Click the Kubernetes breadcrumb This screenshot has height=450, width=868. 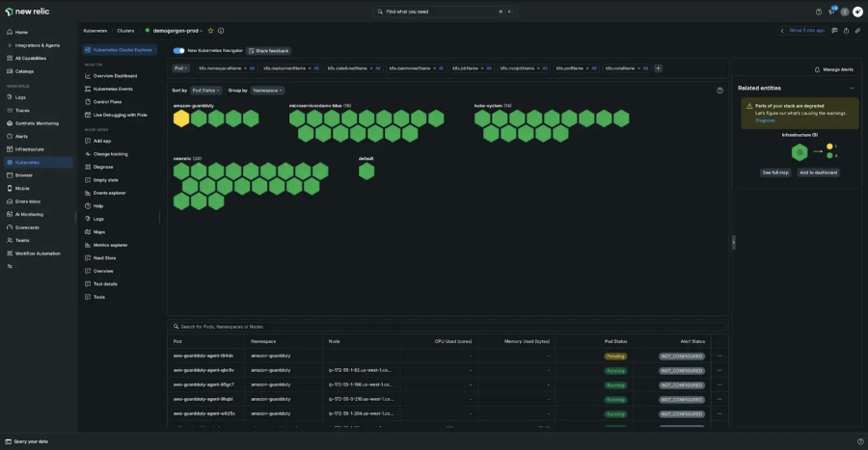click(x=95, y=31)
